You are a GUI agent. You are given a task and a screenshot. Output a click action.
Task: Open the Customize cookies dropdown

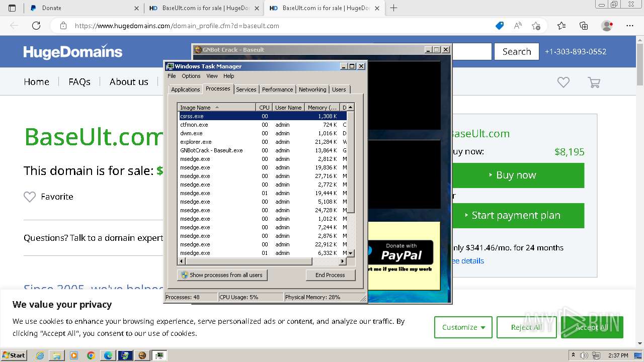[463, 327]
